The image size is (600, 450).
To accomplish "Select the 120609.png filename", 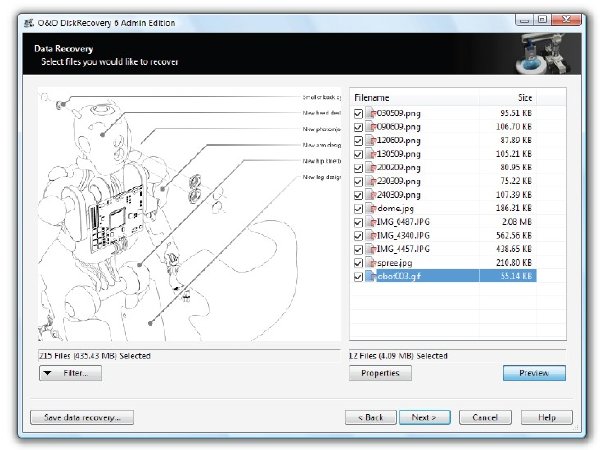I will 399,140.
